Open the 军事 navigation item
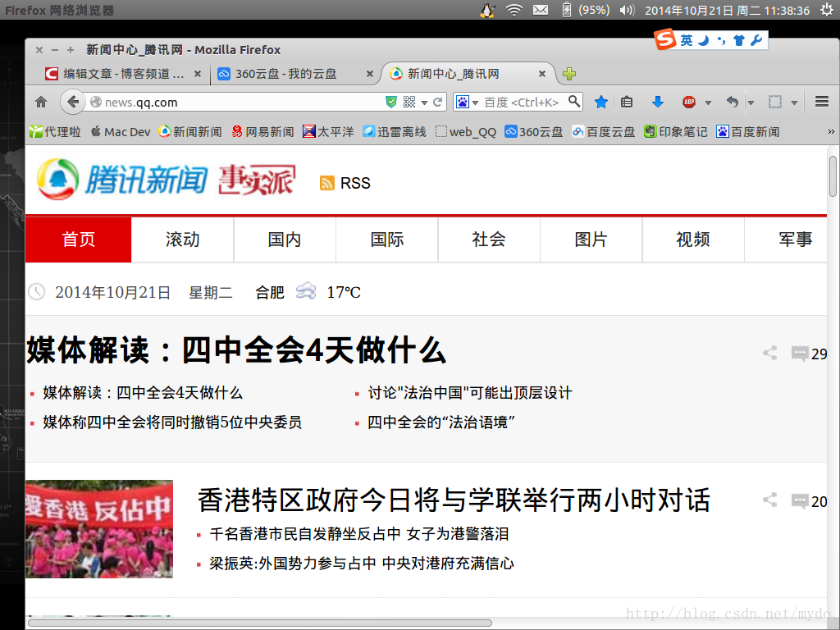The width and height of the screenshot is (840, 630). coord(786,240)
